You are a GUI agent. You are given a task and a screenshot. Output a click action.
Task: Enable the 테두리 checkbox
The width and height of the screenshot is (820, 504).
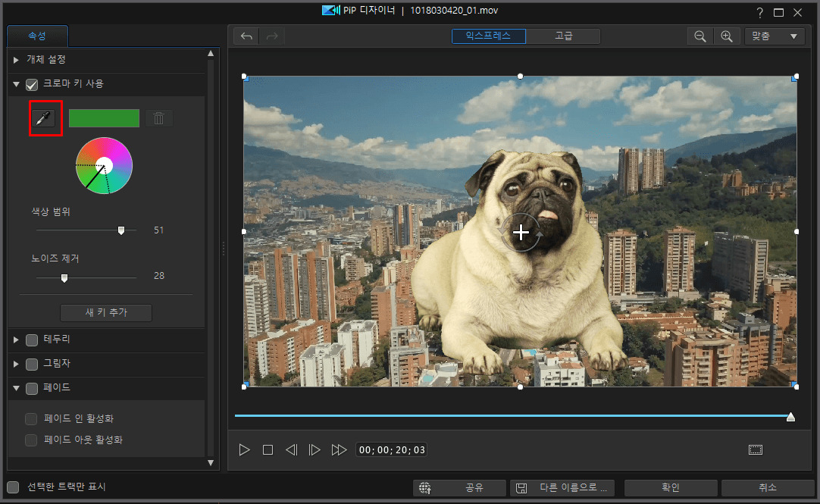pos(32,340)
